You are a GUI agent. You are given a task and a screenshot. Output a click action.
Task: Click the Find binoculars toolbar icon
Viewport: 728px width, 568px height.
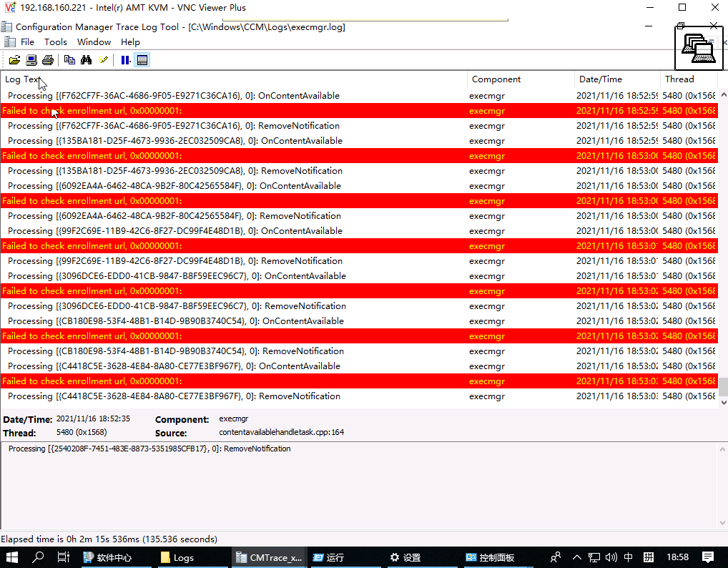click(87, 60)
